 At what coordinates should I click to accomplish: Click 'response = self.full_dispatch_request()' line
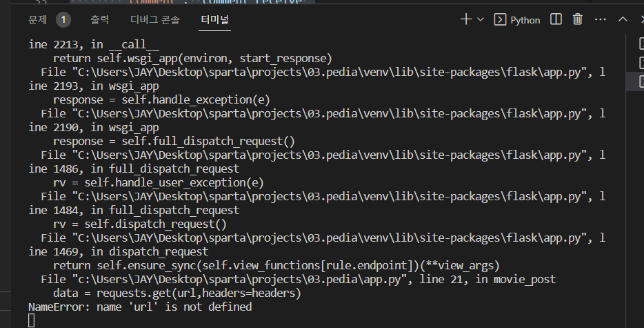tap(174, 142)
